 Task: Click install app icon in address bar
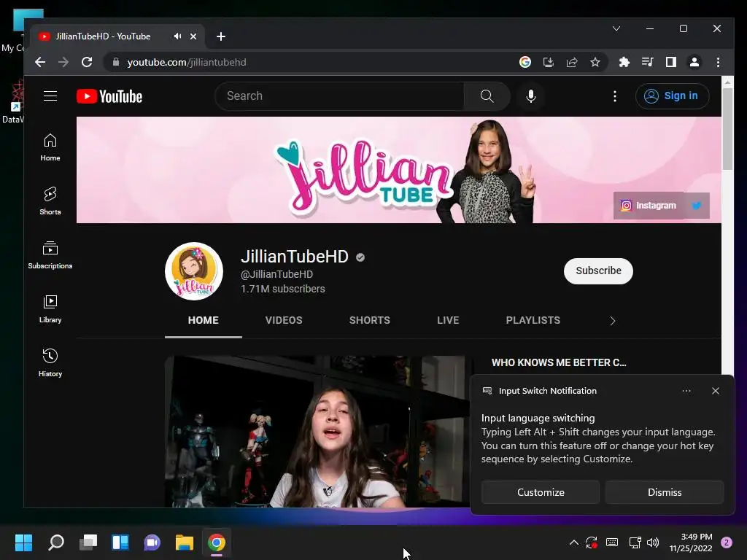[x=549, y=62]
